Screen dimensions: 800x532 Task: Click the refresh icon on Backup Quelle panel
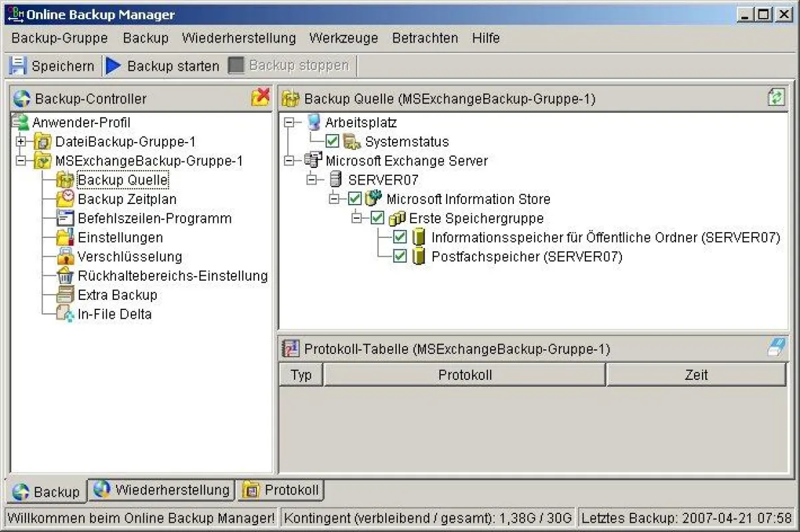(x=775, y=98)
